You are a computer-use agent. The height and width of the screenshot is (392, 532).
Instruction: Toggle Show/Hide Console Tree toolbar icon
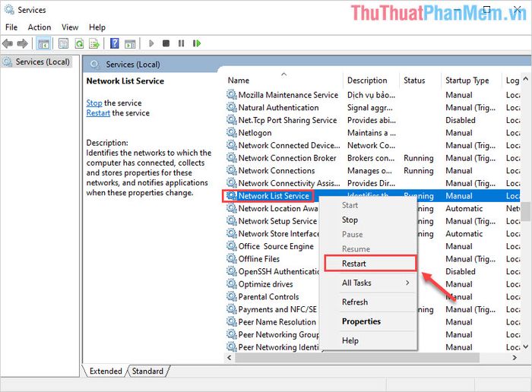coord(43,43)
